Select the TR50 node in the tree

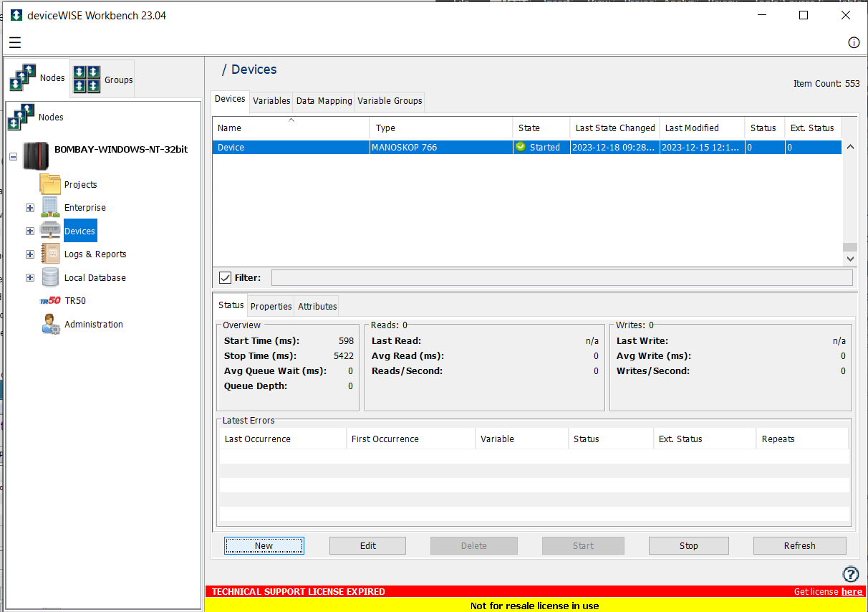point(74,300)
